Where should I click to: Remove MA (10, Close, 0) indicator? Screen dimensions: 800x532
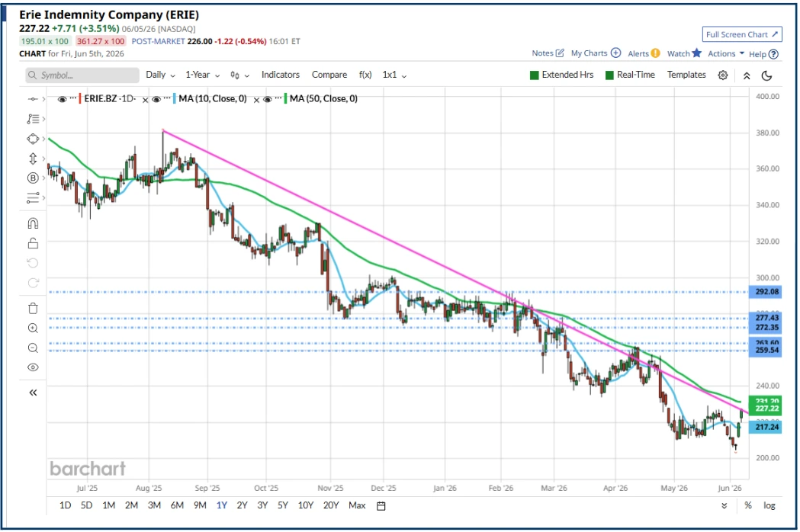257,100
